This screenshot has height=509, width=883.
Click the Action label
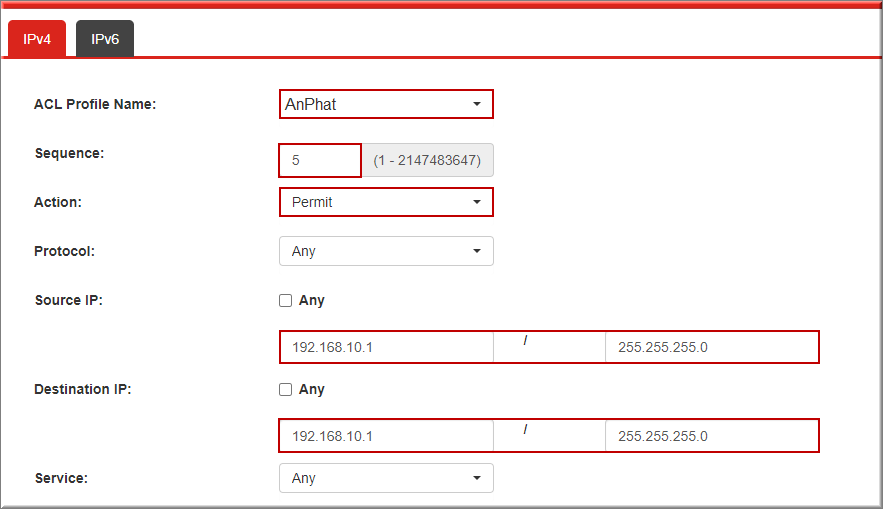tap(58, 202)
